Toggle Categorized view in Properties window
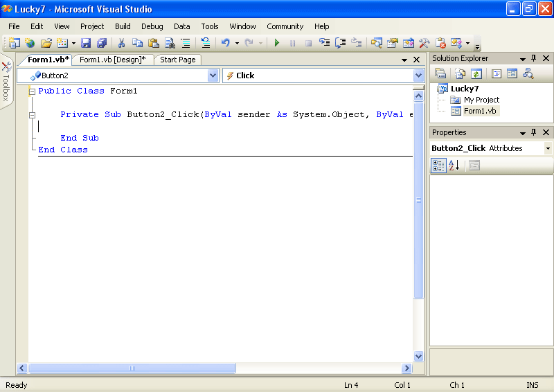The height and width of the screenshot is (392, 554). [438, 166]
